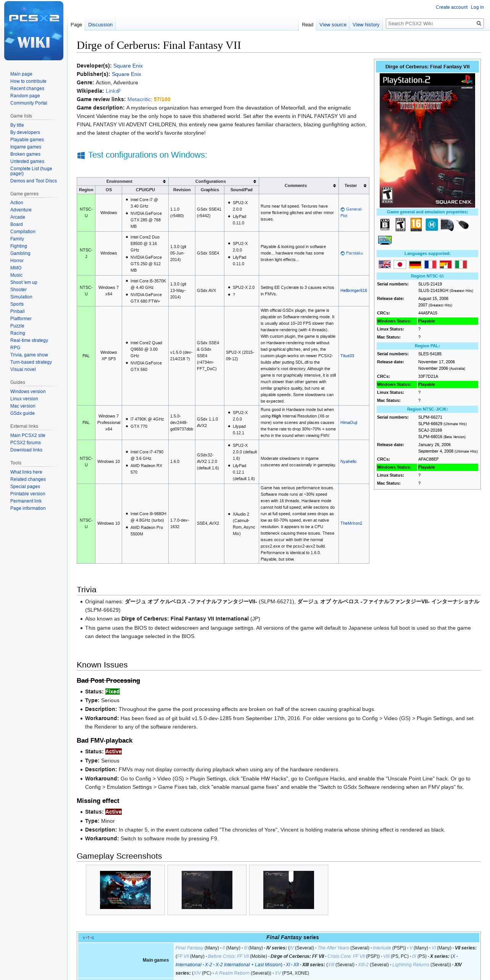Click the 16:9 widescreen monitor icon
The image size is (490, 980).
(385, 240)
